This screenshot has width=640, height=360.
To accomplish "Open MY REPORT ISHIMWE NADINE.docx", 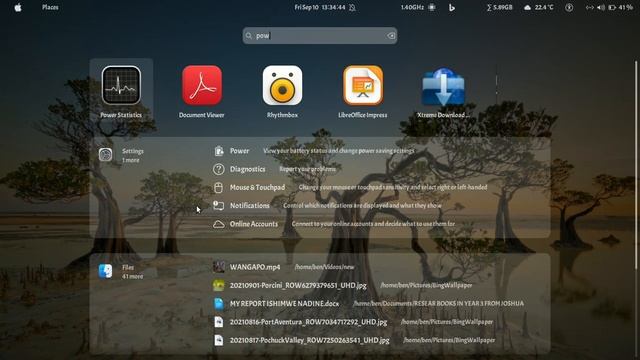I will (x=368, y=304).
